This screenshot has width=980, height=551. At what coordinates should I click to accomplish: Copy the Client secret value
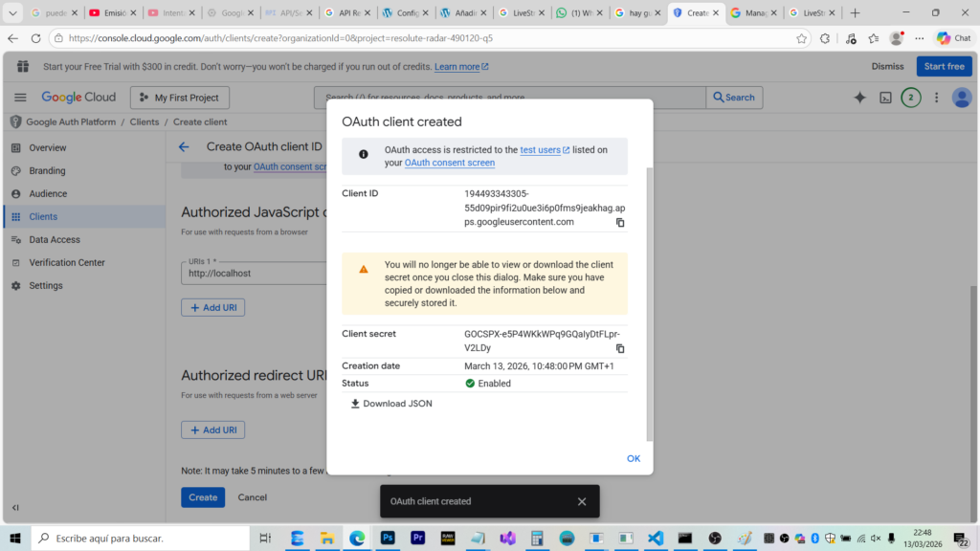pyautogui.click(x=620, y=348)
